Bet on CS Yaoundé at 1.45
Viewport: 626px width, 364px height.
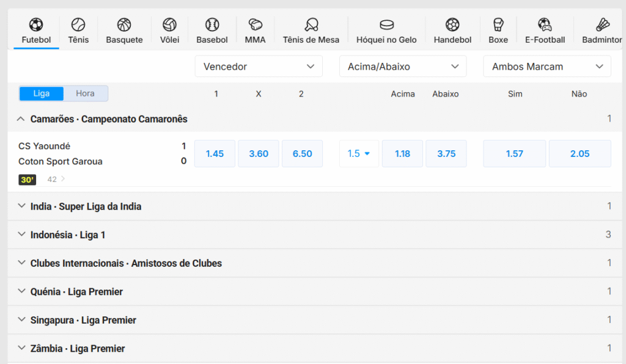[x=215, y=154]
